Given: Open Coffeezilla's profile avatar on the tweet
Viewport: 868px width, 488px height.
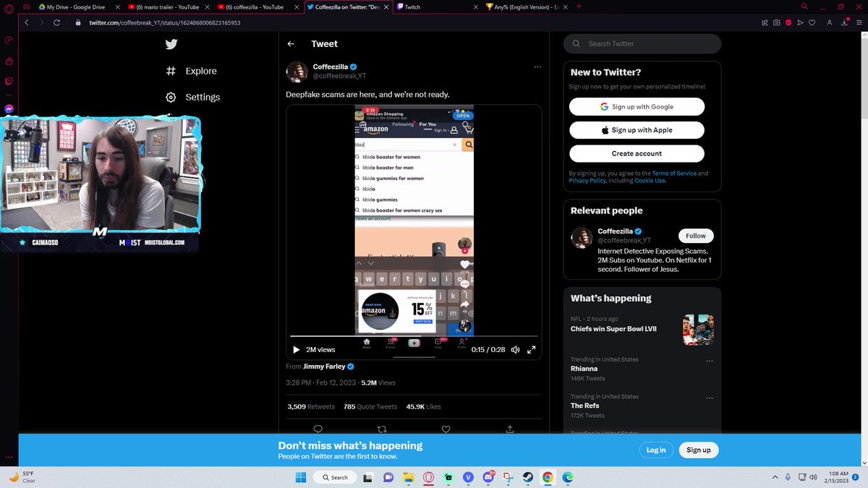Looking at the screenshot, I should [297, 72].
